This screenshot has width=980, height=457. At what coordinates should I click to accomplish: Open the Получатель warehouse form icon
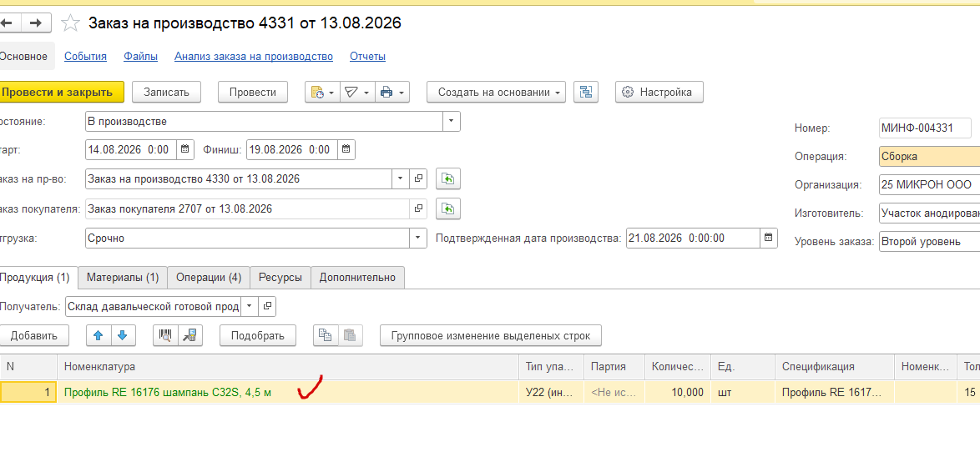coord(267,307)
